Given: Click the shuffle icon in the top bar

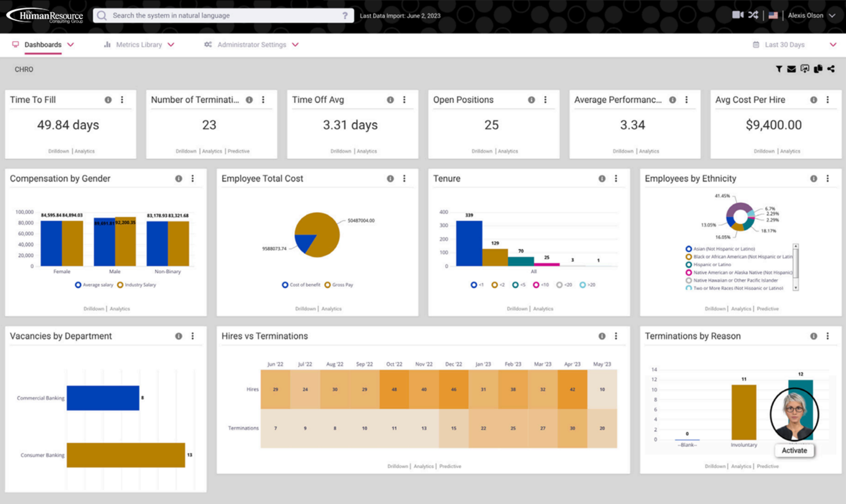Looking at the screenshot, I should pos(753,15).
